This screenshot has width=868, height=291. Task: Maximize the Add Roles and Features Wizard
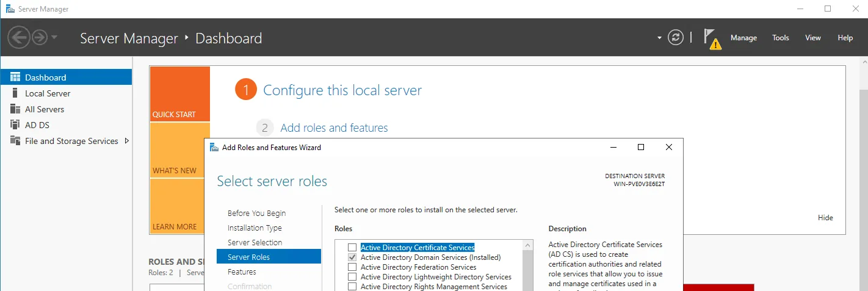coord(641,147)
